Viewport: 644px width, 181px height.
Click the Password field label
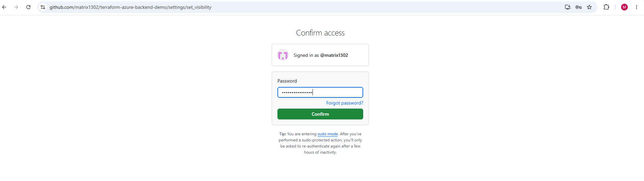point(287,81)
